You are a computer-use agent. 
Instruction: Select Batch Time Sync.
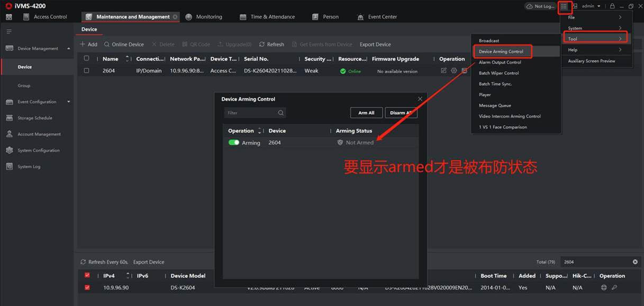pyautogui.click(x=495, y=84)
